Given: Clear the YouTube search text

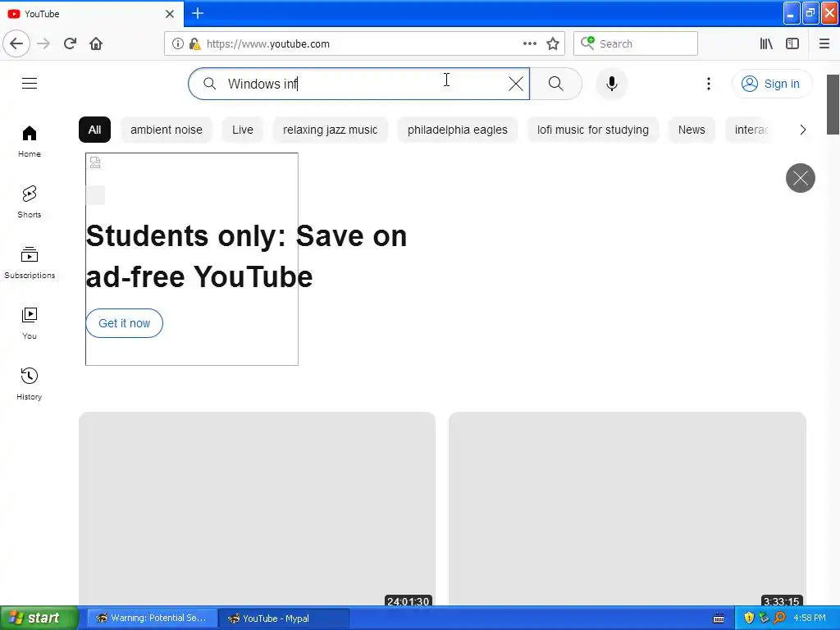Looking at the screenshot, I should tap(516, 84).
